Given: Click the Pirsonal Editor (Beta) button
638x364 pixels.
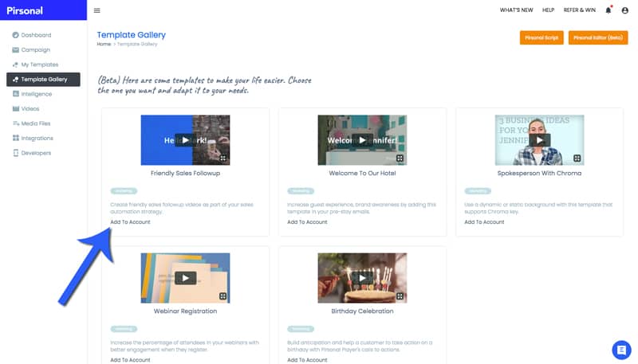Looking at the screenshot, I should coord(598,37).
